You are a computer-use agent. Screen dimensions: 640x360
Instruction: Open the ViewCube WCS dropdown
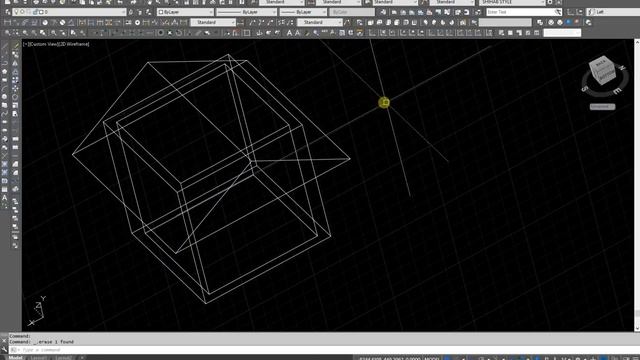click(602, 107)
